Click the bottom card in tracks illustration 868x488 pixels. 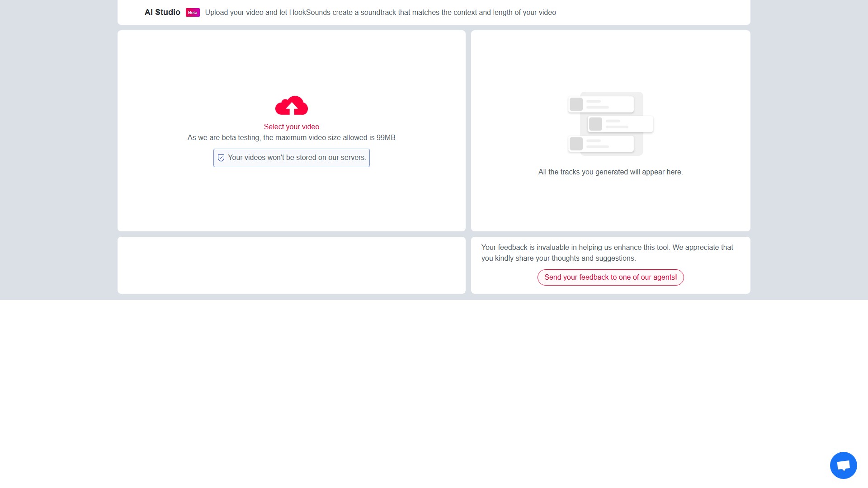coord(601,144)
